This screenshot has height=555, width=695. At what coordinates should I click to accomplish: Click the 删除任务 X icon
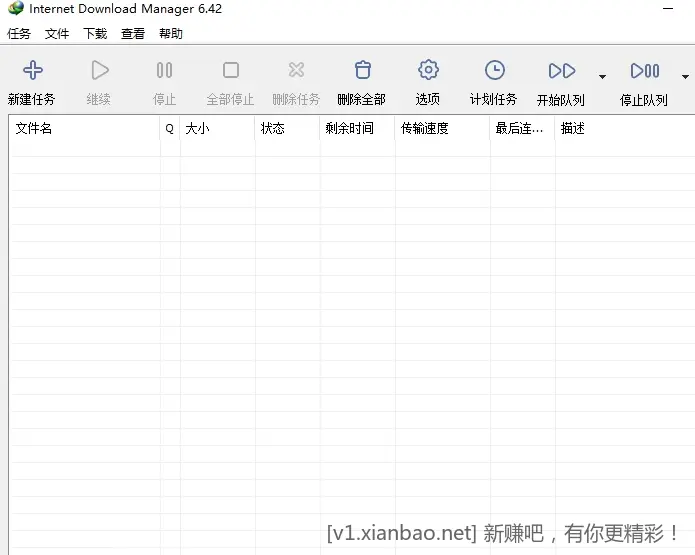pos(296,70)
